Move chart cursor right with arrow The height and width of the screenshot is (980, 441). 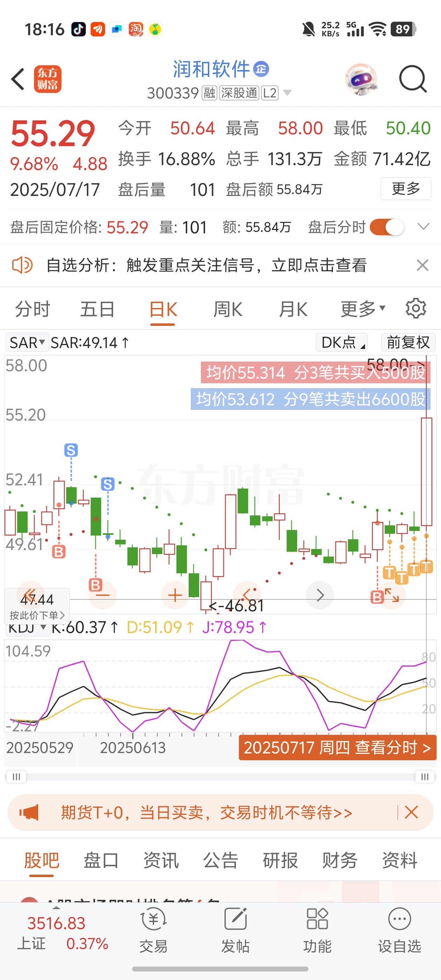click(x=320, y=595)
